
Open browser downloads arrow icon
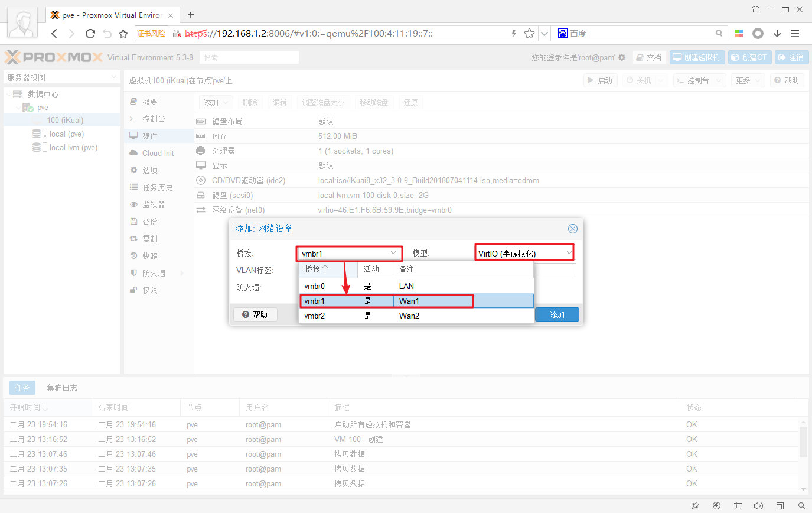(777, 34)
